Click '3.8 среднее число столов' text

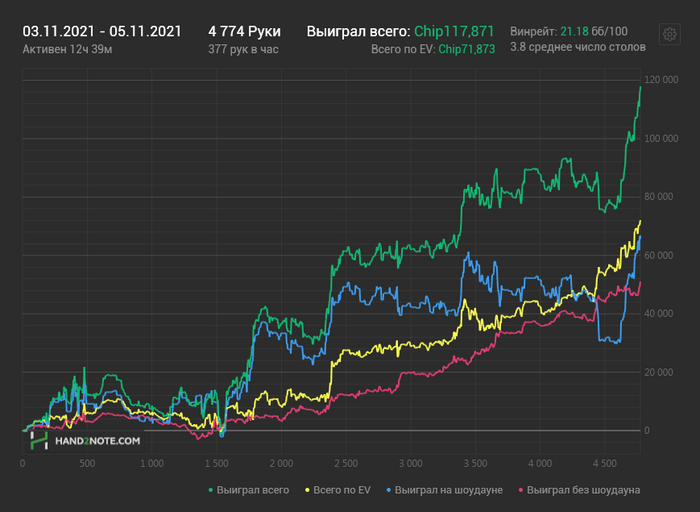pyautogui.click(x=578, y=47)
